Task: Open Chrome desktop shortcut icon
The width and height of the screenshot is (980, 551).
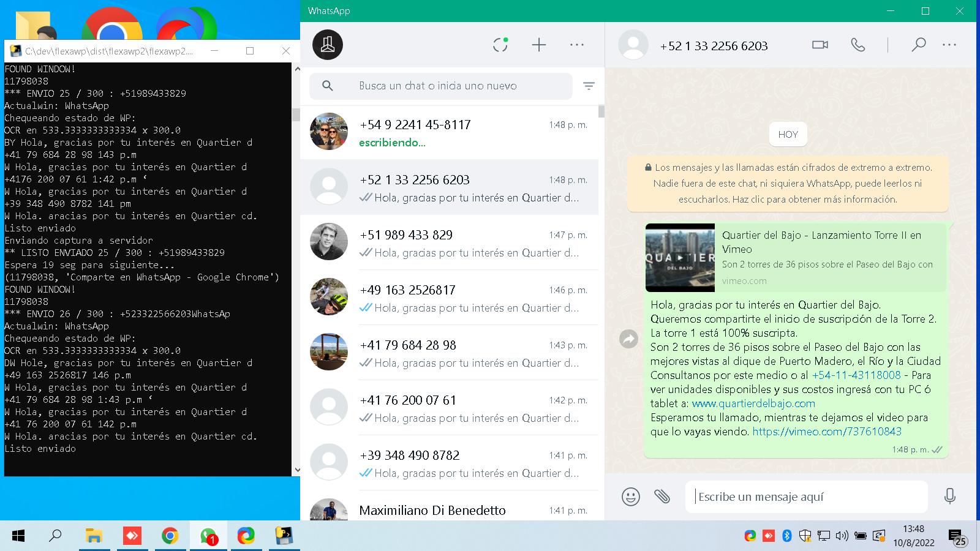Action: click(112, 23)
